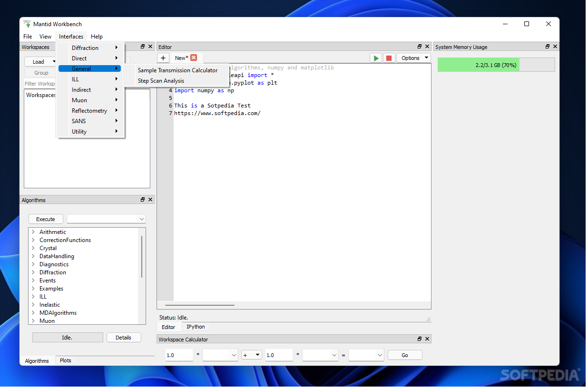
Task: Float the Editor panel
Action: [x=420, y=47]
